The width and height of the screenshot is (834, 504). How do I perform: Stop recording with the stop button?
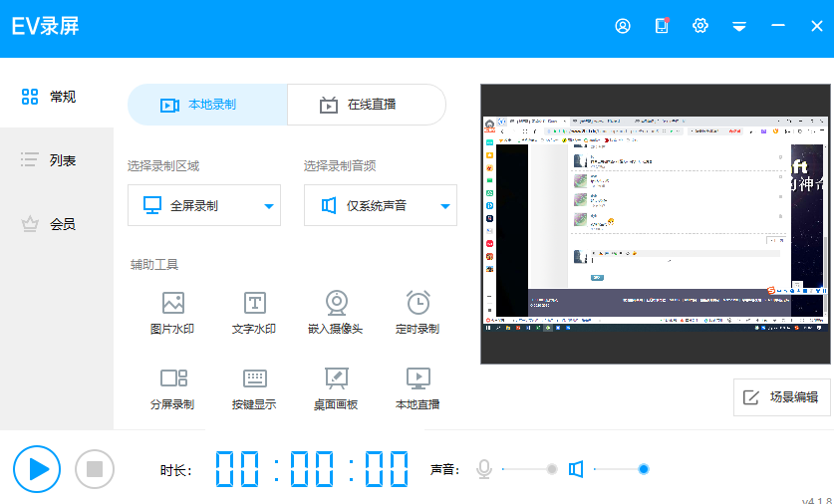point(95,469)
